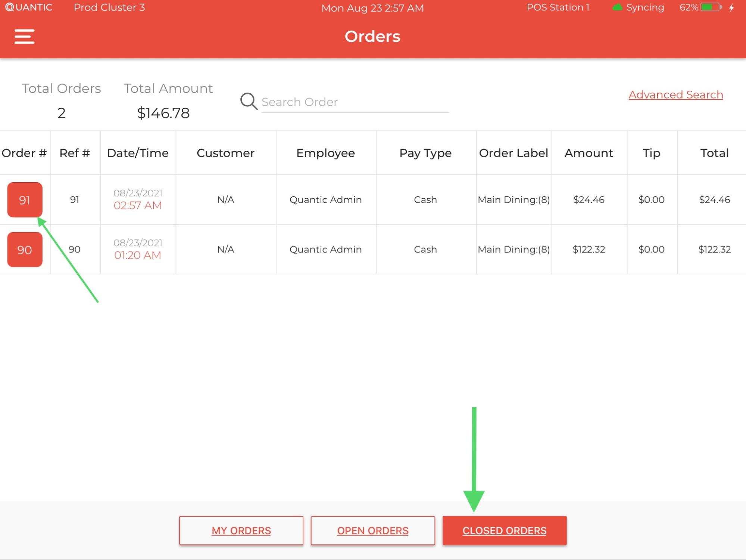Select the Pay Type cell showing Cash

pos(425,200)
